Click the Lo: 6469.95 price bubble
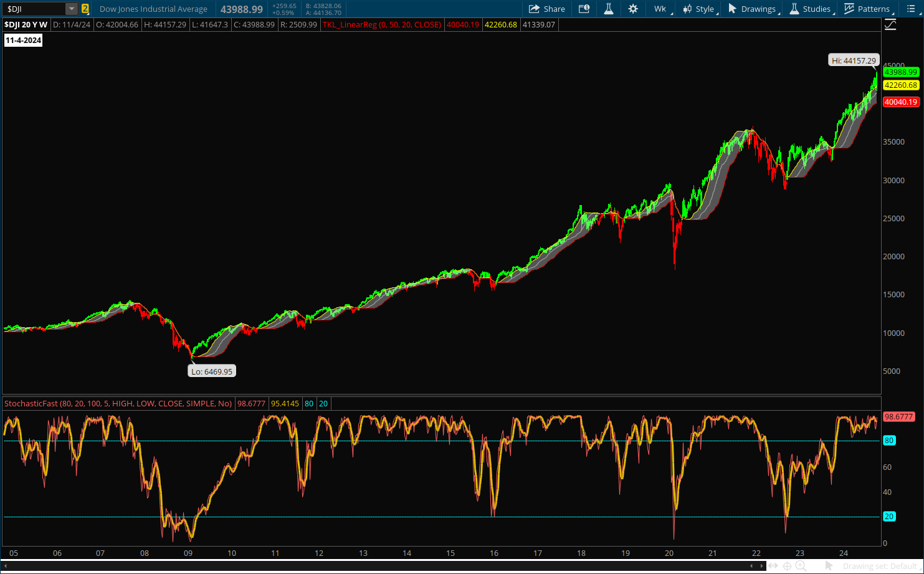924x574 pixels. click(x=212, y=371)
